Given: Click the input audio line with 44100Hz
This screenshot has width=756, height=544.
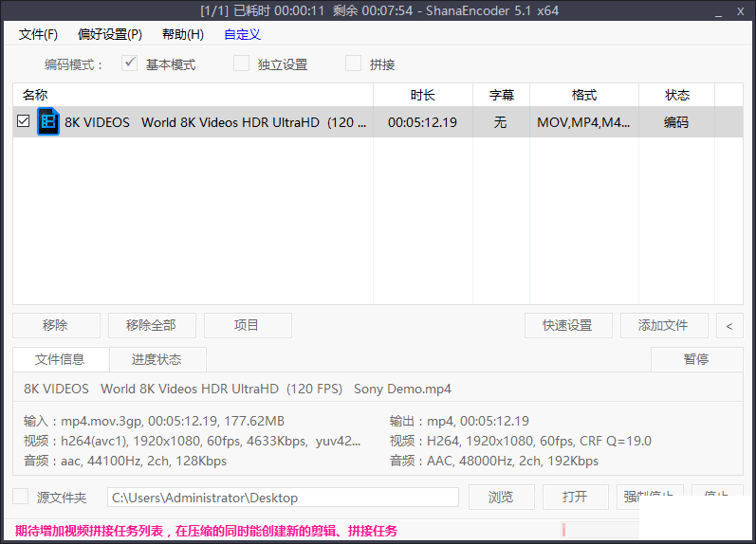Looking at the screenshot, I should click(125, 461).
